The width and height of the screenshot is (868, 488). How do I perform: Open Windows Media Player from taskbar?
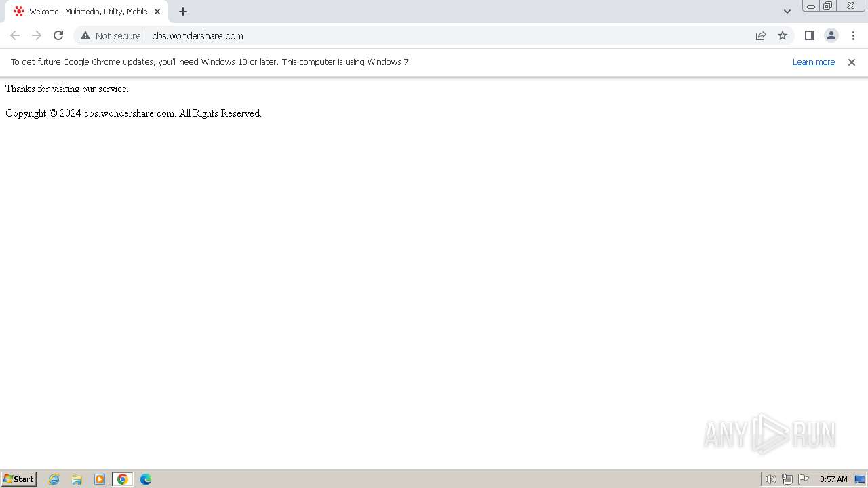click(100, 479)
